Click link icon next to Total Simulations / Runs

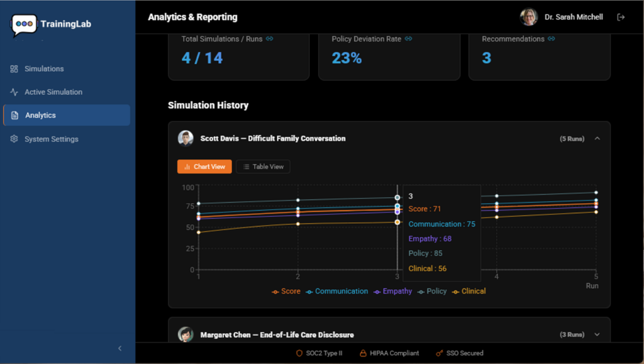(x=269, y=38)
